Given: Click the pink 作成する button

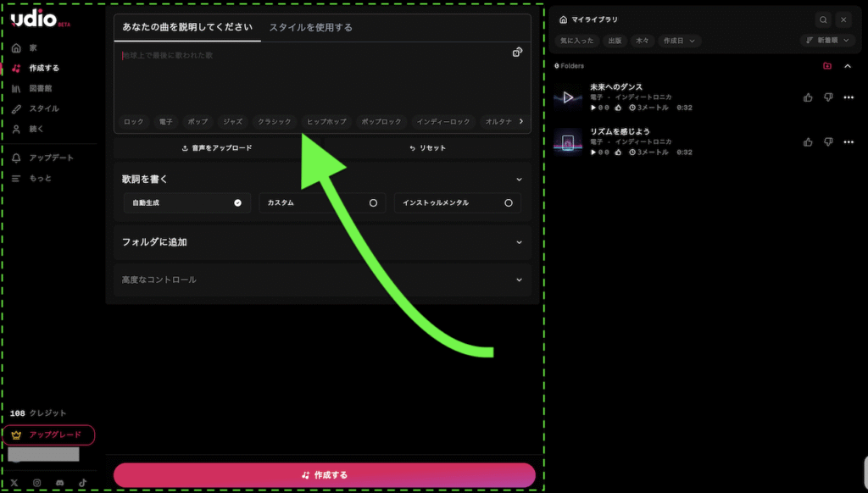Looking at the screenshot, I should (325, 475).
